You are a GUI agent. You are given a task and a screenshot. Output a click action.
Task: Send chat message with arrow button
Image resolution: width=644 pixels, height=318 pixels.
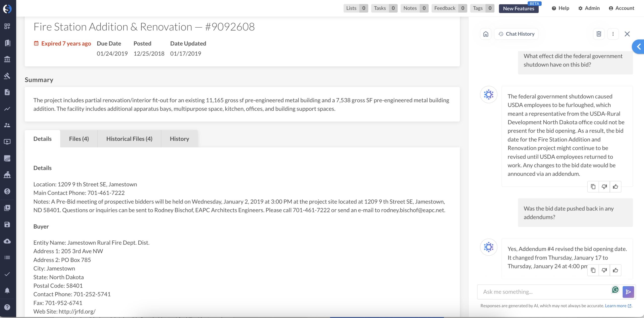pyautogui.click(x=628, y=292)
